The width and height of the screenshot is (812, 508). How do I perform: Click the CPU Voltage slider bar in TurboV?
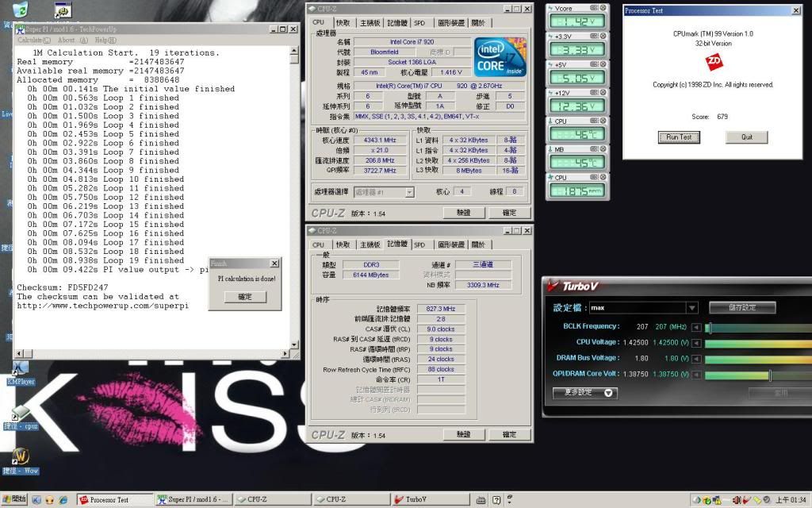pyautogui.click(x=758, y=344)
